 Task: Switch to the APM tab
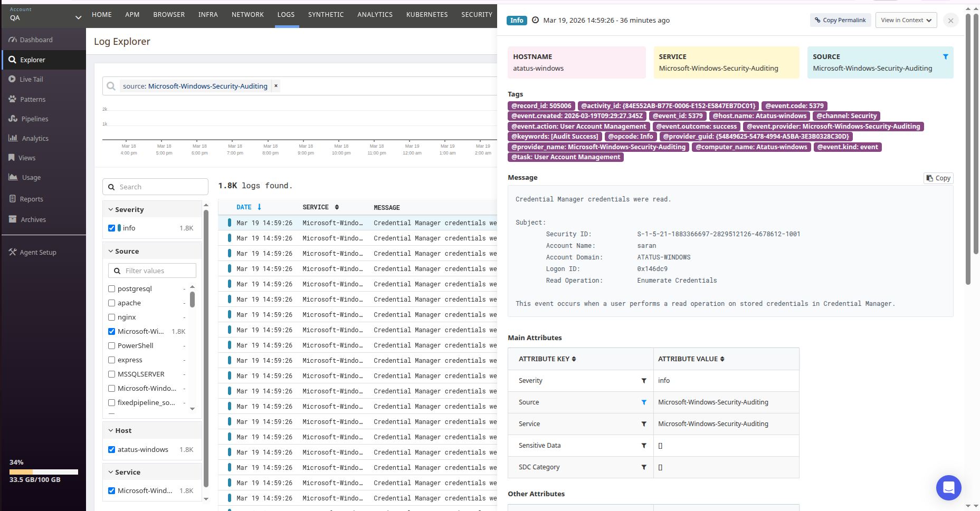click(x=132, y=14)
